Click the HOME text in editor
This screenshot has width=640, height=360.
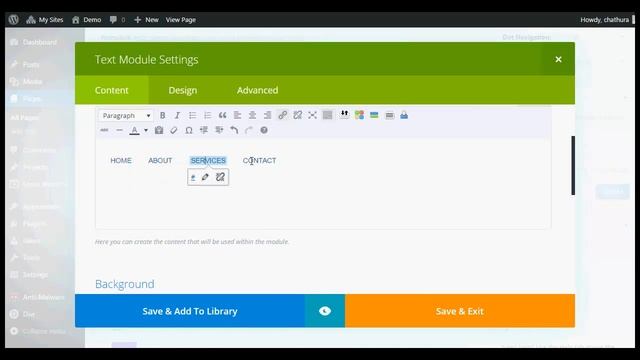(121, 160)
